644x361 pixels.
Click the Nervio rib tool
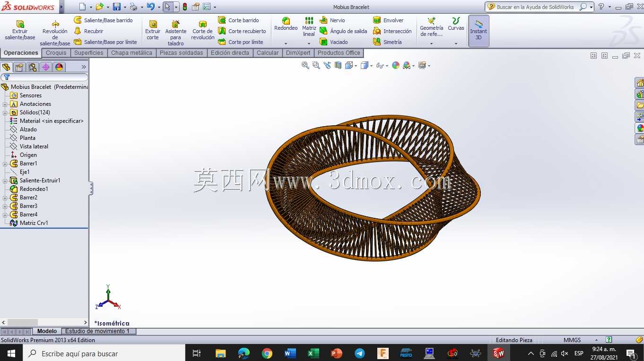tap(332, 20)
